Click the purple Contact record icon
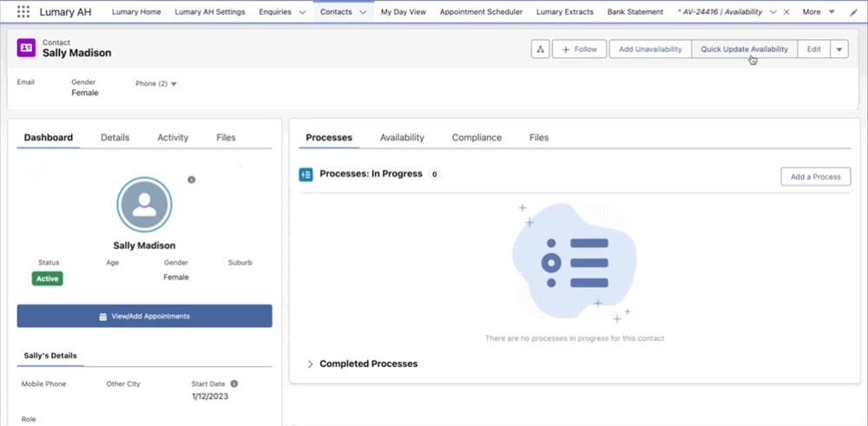 click(27, 49)
